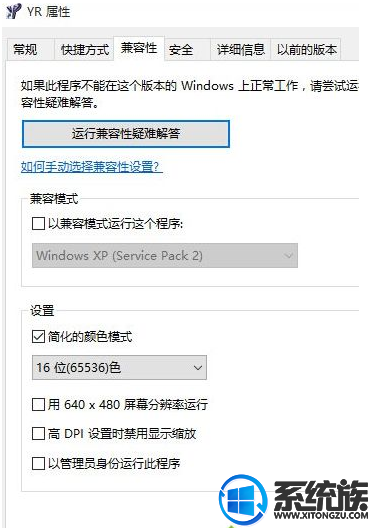Open the Windows XP (Service Pack 2) dropdown
The width and height of the screenshot is (368, 528).
165,256
